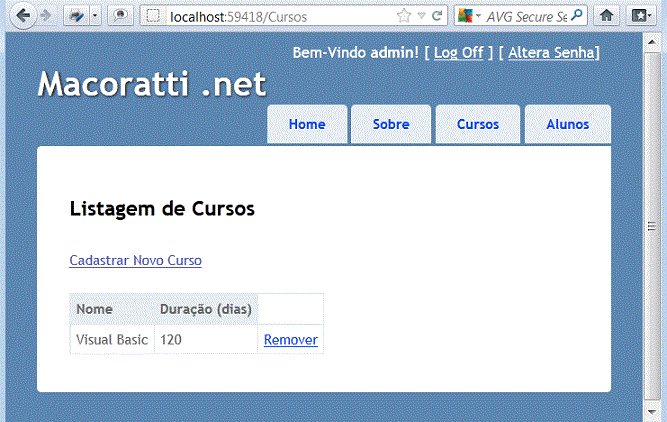Go back with the browser back arrow
667x422 pixels.
[x=23, y=16]
